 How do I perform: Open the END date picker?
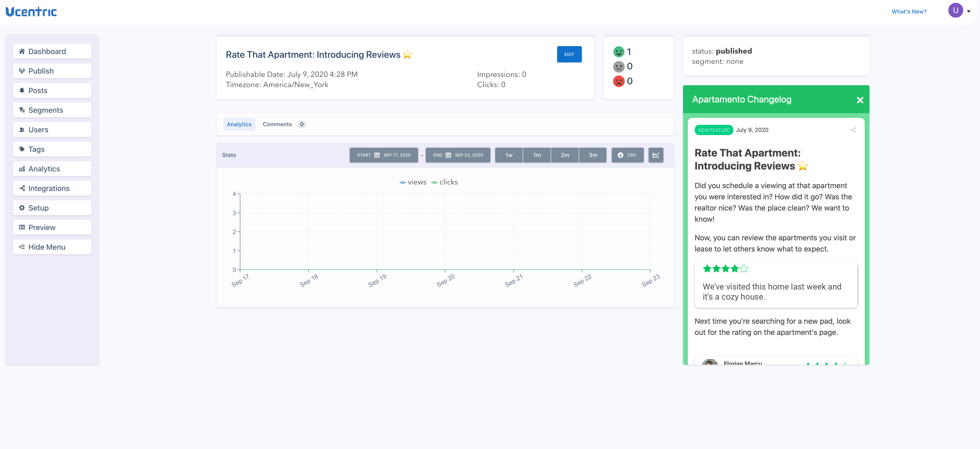[x=458, y=155]
